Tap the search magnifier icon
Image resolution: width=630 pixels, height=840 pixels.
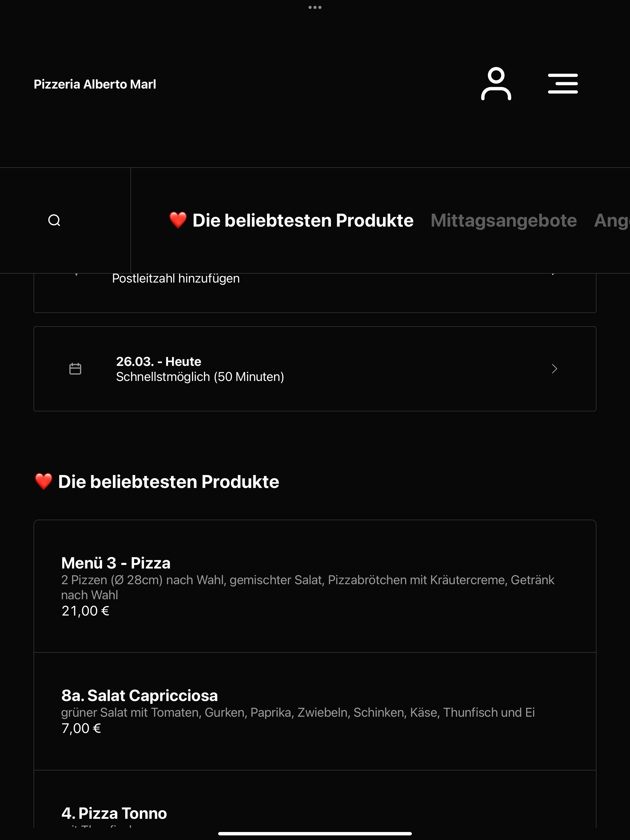click(x=54, y=220)
